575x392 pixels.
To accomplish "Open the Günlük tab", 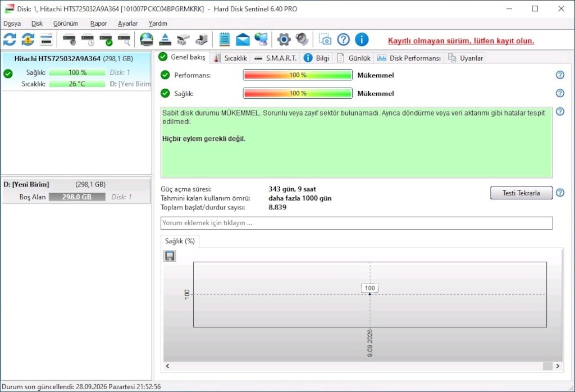I will click(x=354, y=58).
